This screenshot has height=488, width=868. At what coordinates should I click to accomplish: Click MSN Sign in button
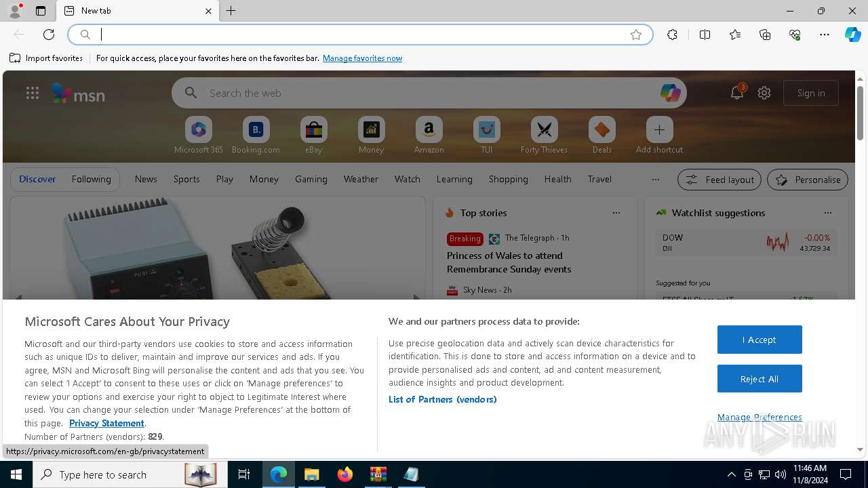click(x=811, y=93)
